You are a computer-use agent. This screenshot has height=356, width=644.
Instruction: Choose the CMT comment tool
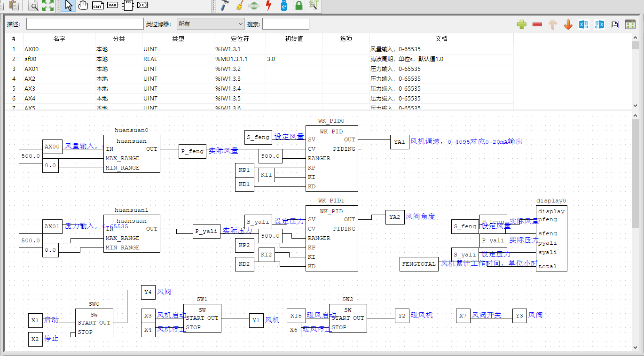point(98,6)
